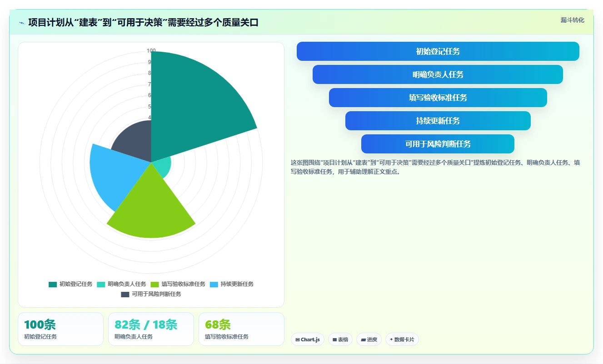The width and height of the screenshot is (603, 364).
Task: Open the 68条 填写验收标准任务 data card
Action: [241, 329]
